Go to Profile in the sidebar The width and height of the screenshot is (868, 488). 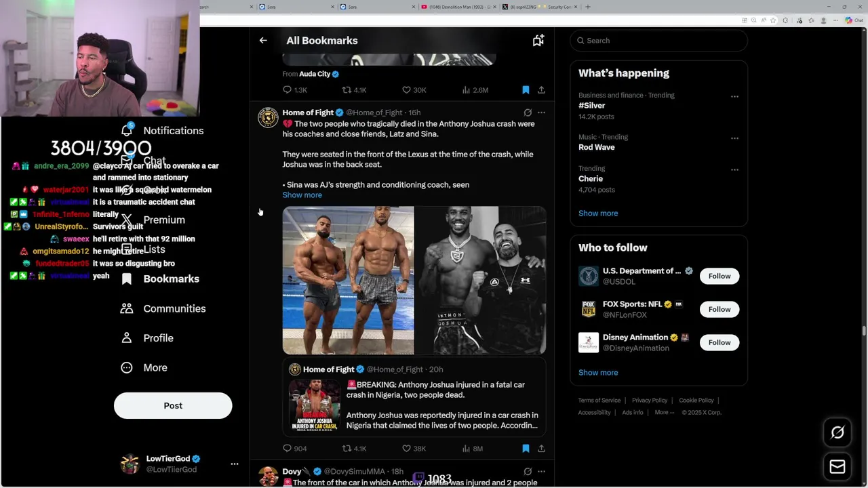(x=148, y=338)
